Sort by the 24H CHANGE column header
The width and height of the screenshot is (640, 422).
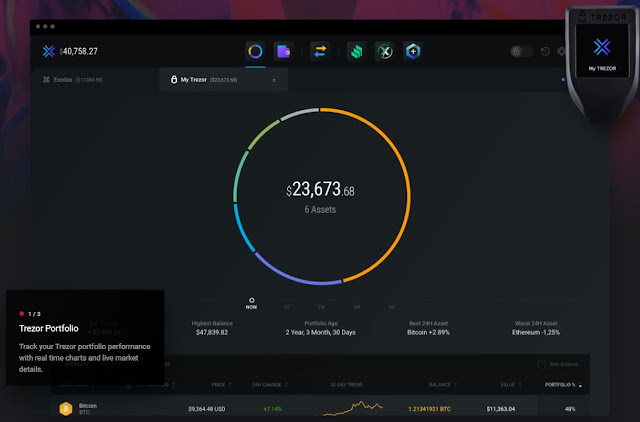[x=270, y=385]
